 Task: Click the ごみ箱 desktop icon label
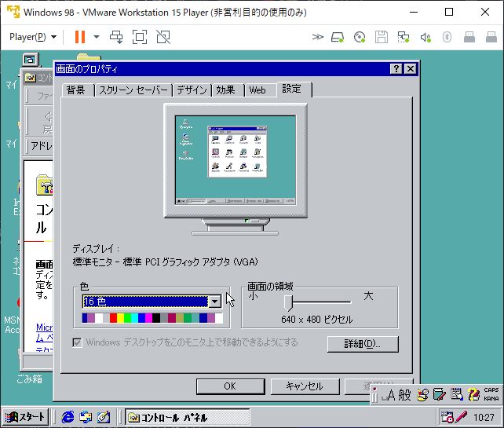29,379
